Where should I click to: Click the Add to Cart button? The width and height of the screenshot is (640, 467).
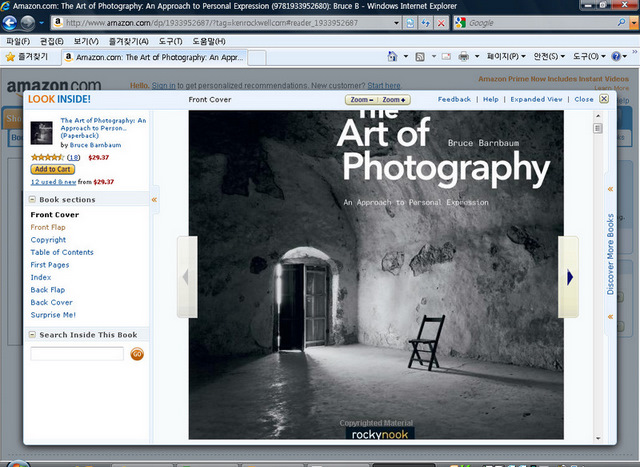point(53,169)
